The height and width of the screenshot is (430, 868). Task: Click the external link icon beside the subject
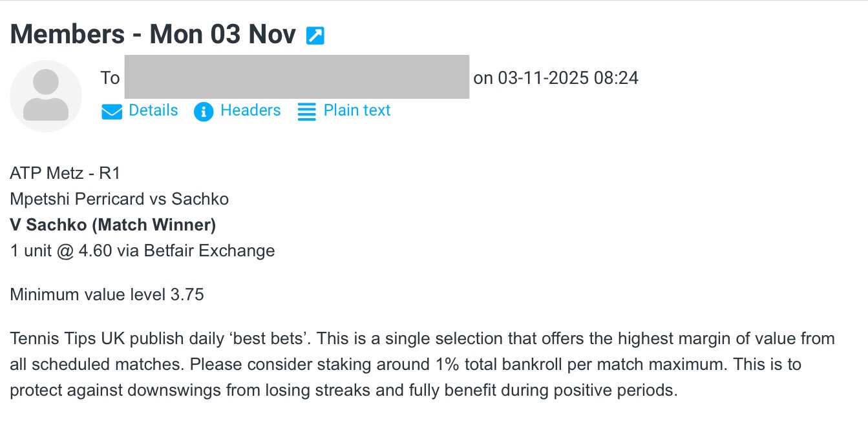point(314,35)
